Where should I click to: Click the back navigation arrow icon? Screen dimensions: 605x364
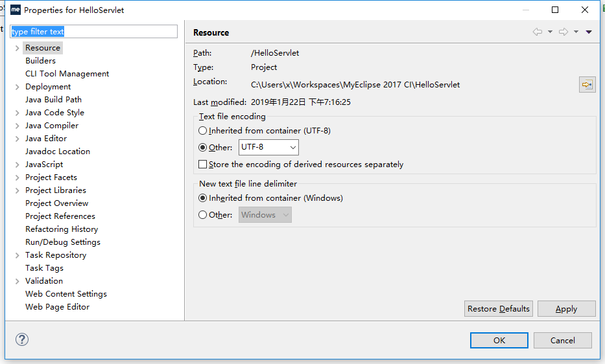[x=538, y=32]
